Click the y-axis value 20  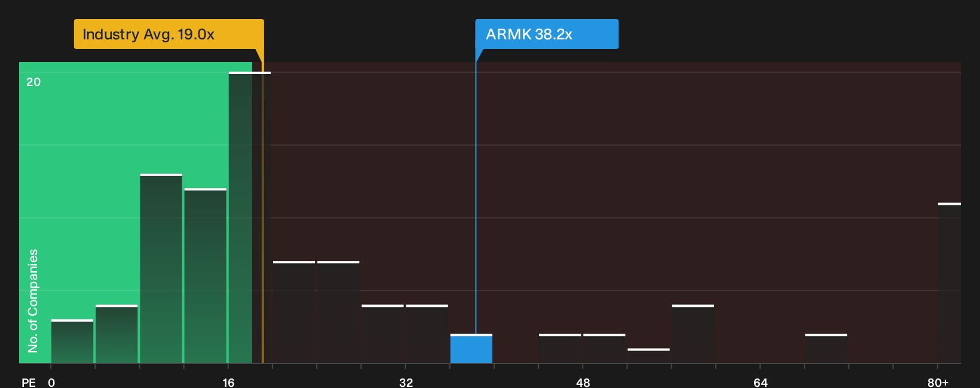pos(33,82)
